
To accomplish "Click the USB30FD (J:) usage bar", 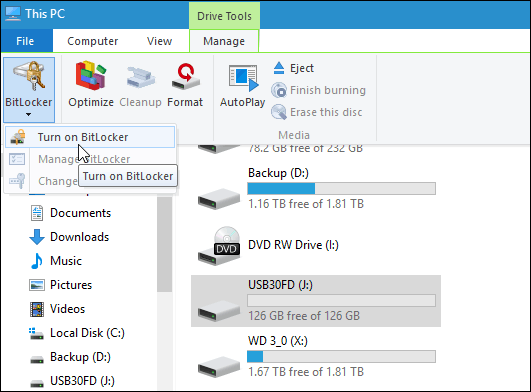I will (x=341, y=301).
